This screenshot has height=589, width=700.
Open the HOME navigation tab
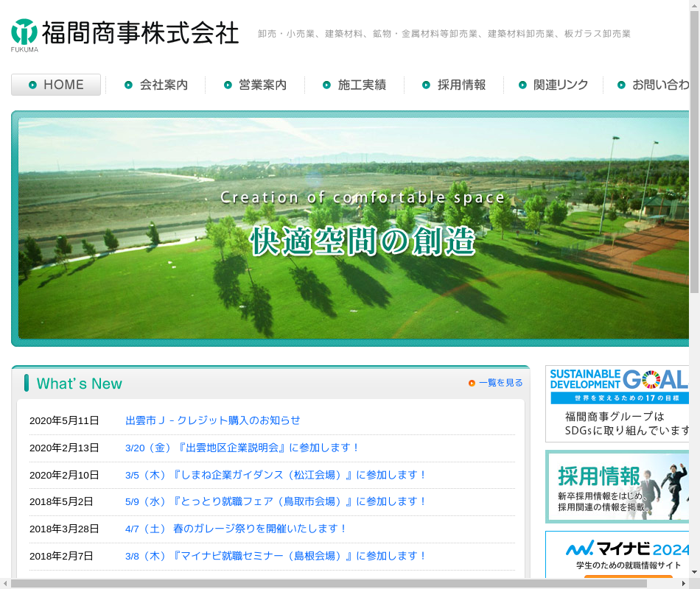point(56,85)
